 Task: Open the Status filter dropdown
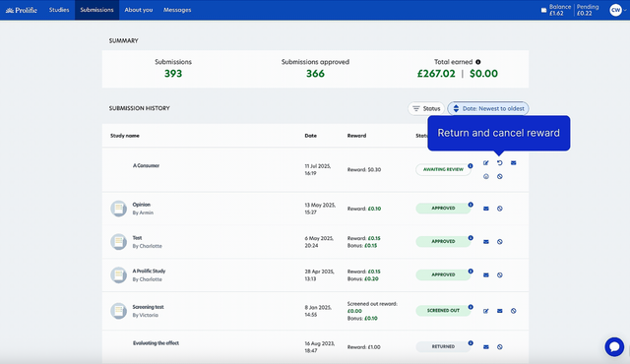coord(426,109)
